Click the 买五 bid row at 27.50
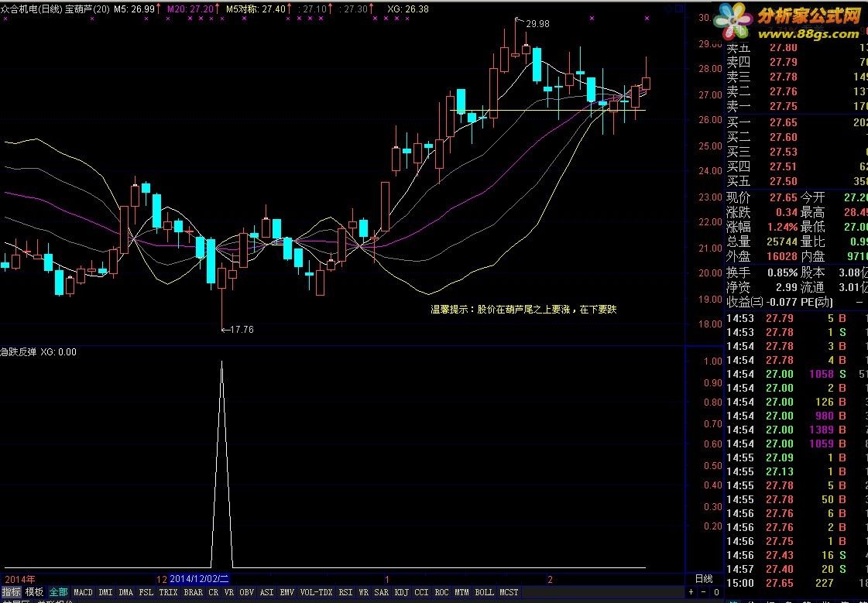Screen dimensions: 868x603 [x=796, y=181]
